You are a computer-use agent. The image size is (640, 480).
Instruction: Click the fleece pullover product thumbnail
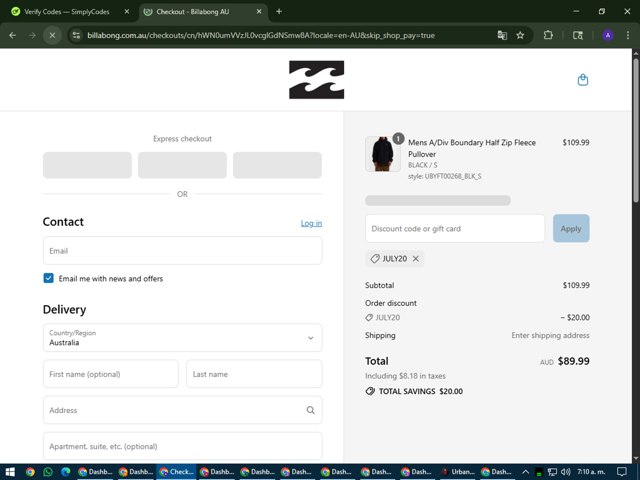point(383,154)
